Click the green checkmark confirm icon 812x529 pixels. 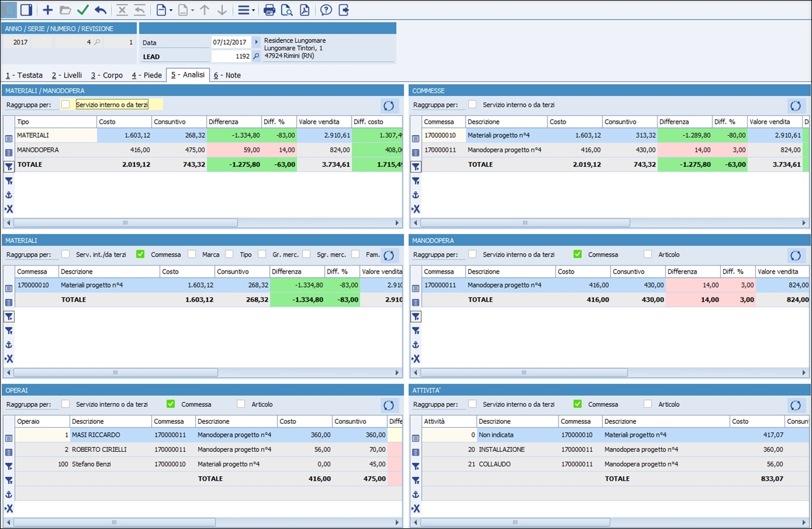click(x=83, y=10)
